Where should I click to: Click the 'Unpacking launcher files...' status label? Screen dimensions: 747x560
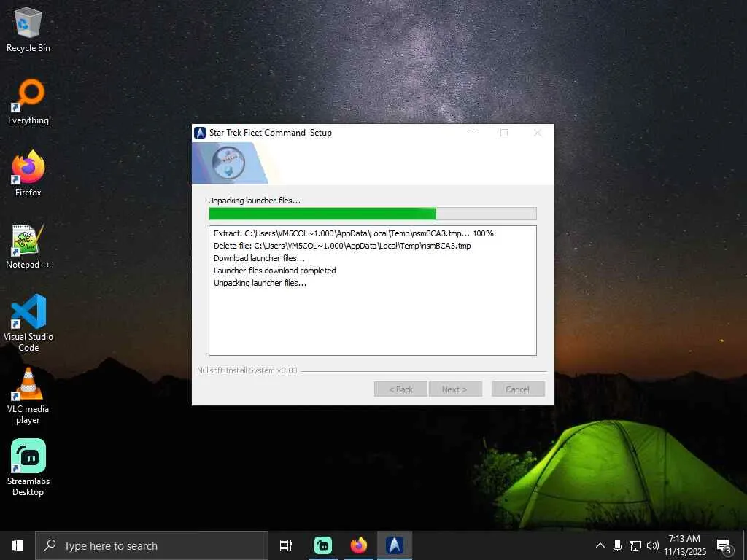255,201
